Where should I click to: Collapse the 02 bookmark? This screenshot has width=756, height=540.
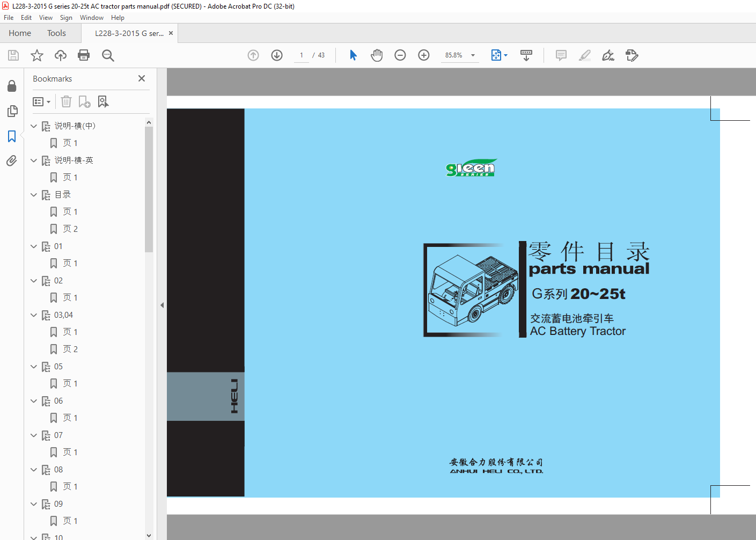tap(34, 281)
